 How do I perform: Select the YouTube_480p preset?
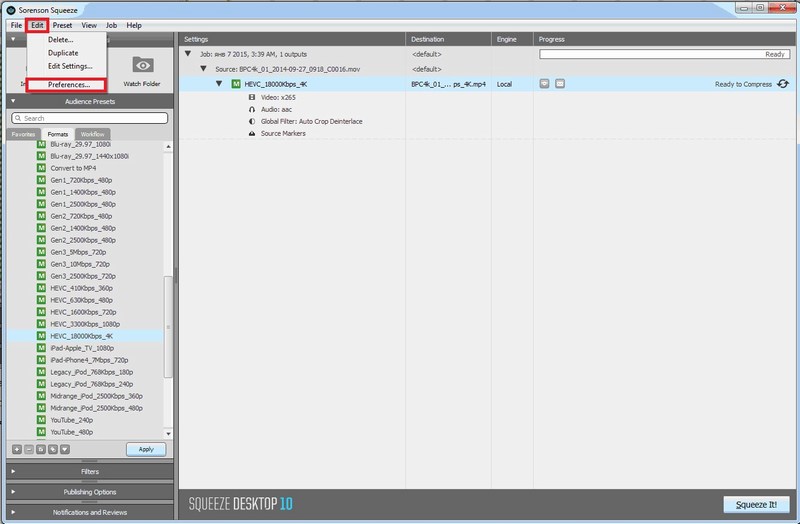click(85, 432)
